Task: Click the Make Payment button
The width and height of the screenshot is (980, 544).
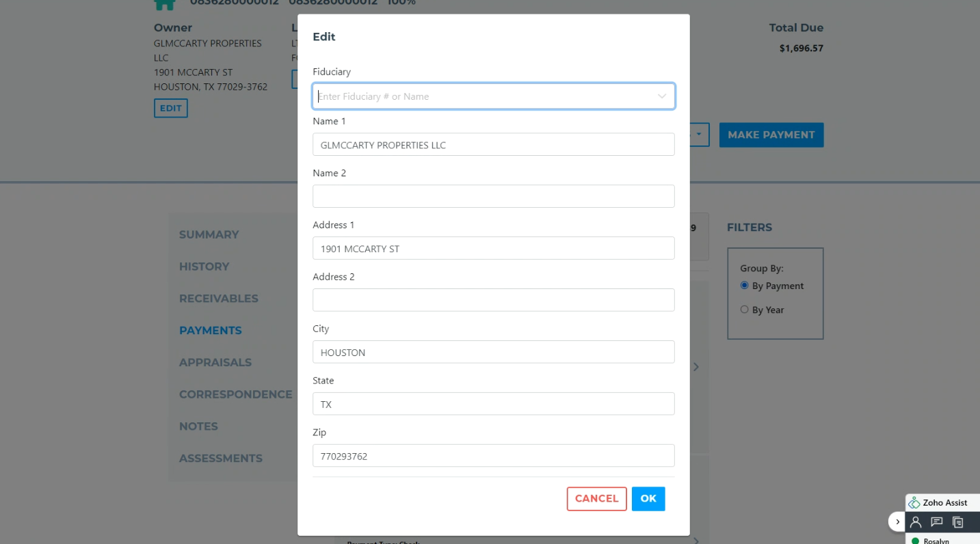Action: [771, 135]
